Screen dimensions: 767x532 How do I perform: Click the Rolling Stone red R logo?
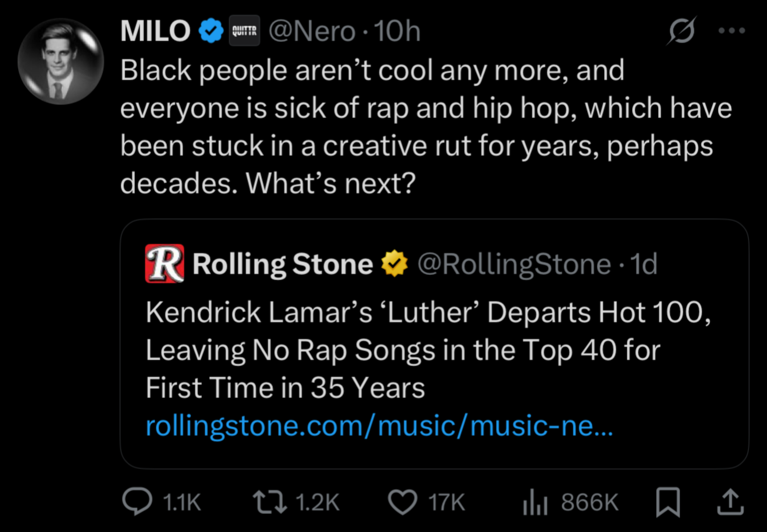(165, 263)
